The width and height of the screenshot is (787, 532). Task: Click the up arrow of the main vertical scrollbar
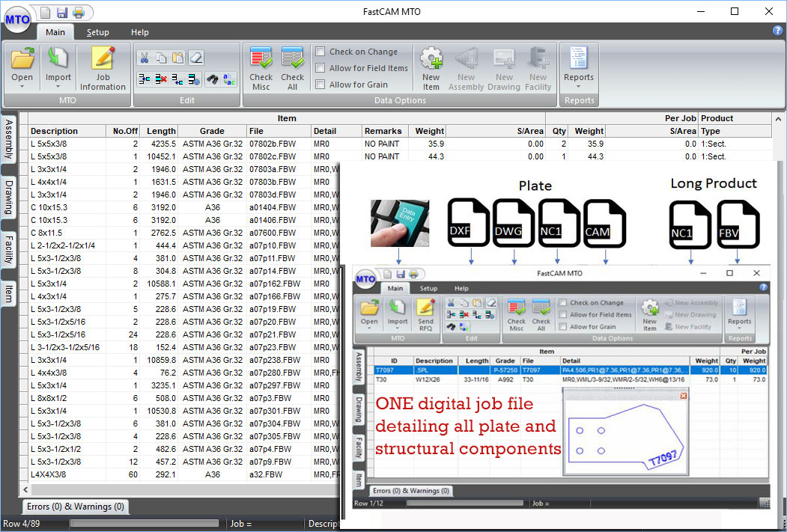click(x=778, y=119)
